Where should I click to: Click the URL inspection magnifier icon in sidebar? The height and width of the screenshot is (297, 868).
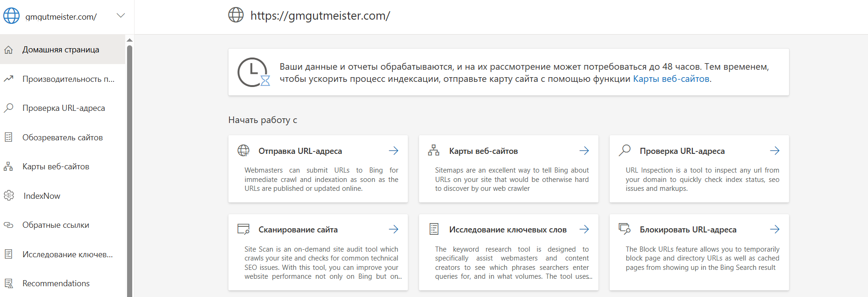pos(8,108)
